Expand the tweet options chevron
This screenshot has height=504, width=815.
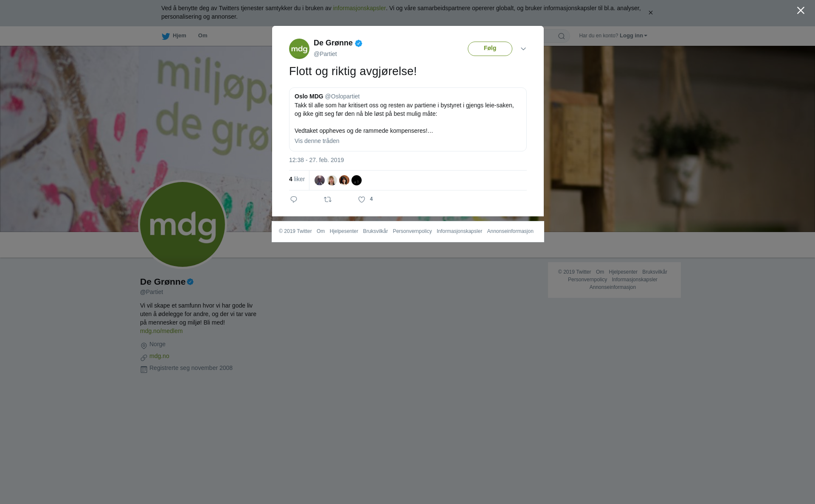tap(523, 49)
